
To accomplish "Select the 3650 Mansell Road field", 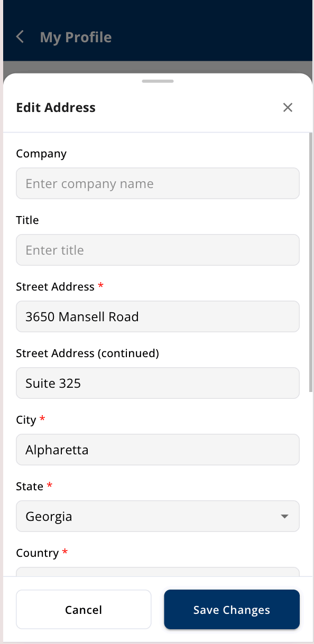I will tap(158, 316).
